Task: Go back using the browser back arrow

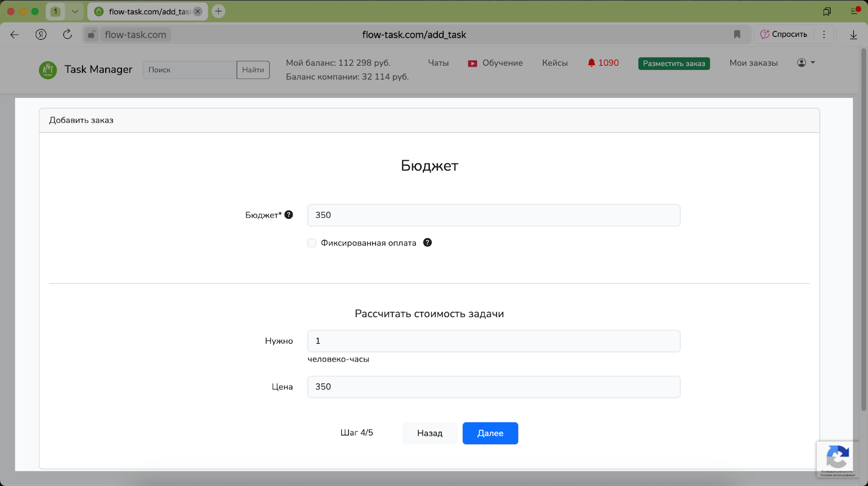Action: [15, 34]
